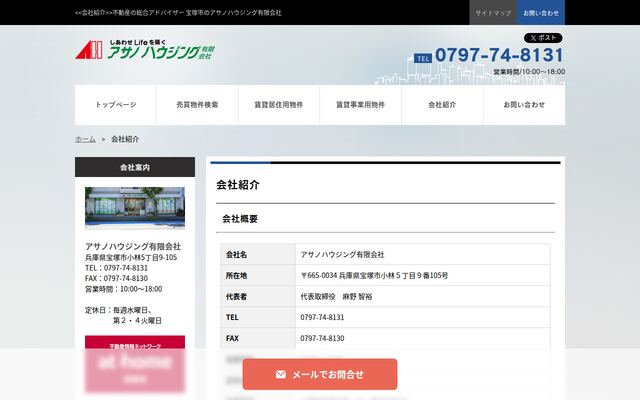Click header 営業時間/10:00～18:00 text

[529, 72]
